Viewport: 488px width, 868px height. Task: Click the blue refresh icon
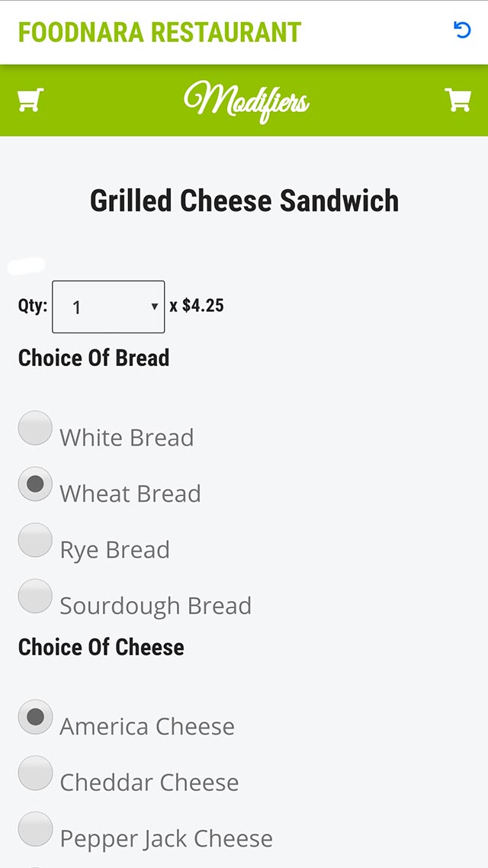click(462, 31)
